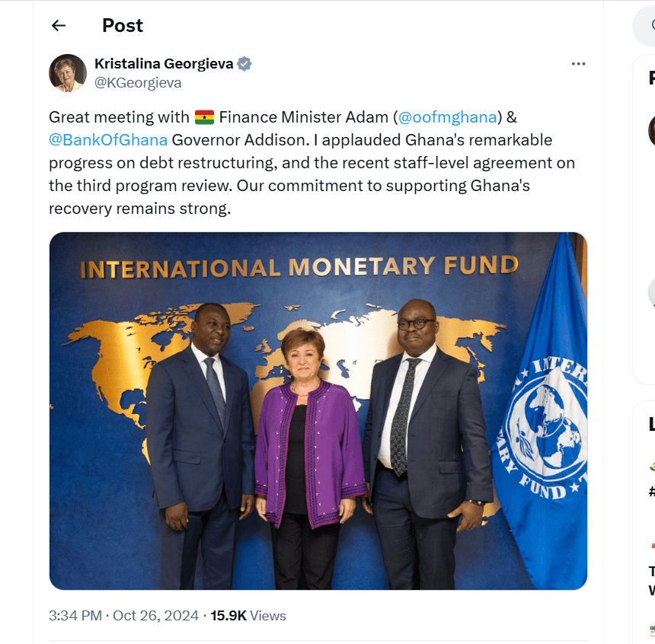This screenshot has width=655, height=644.
Task: Open the three-dot more options menu
Action: point(578,64)
